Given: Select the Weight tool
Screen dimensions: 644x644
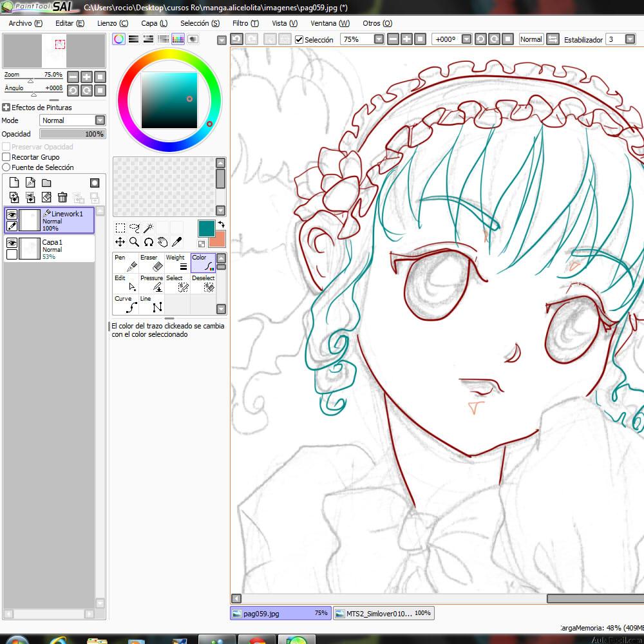Looking at the screenshot, I should click(x=177, y=263).
